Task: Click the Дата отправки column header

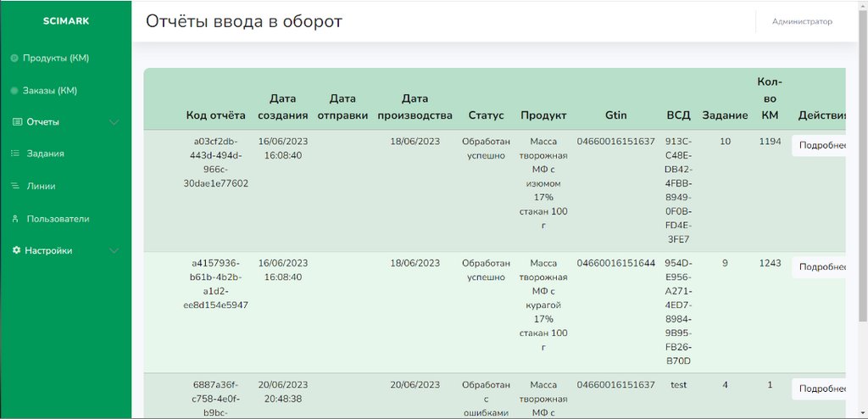Action: pos(342,107)
